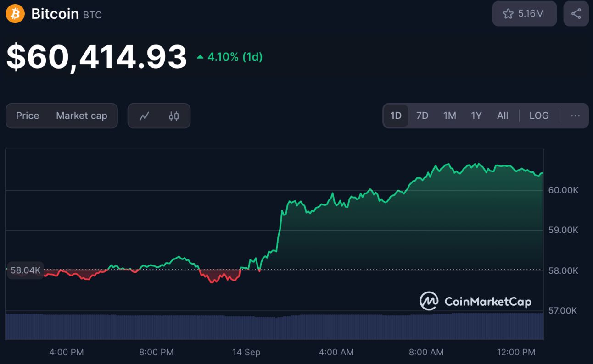Screen dimensions: 593x364
Task: Click the volume bars beneath the chart
Action: [274, 327]
